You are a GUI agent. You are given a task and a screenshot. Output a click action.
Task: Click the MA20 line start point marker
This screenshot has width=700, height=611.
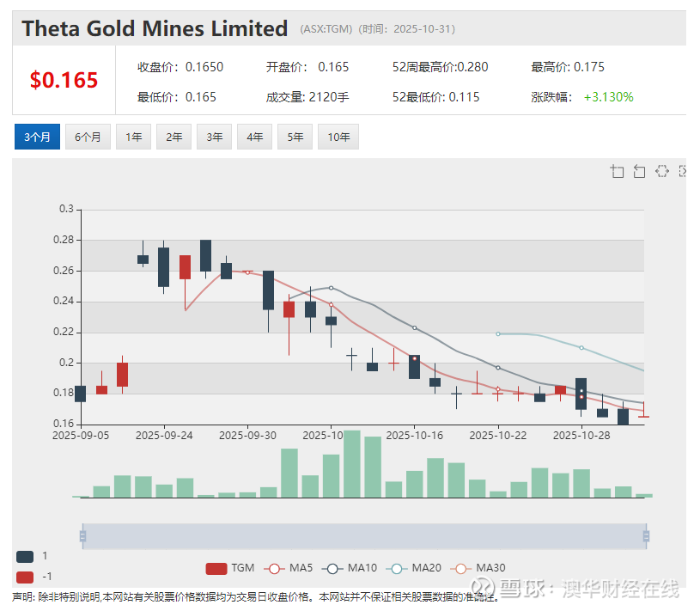point(498,333)
